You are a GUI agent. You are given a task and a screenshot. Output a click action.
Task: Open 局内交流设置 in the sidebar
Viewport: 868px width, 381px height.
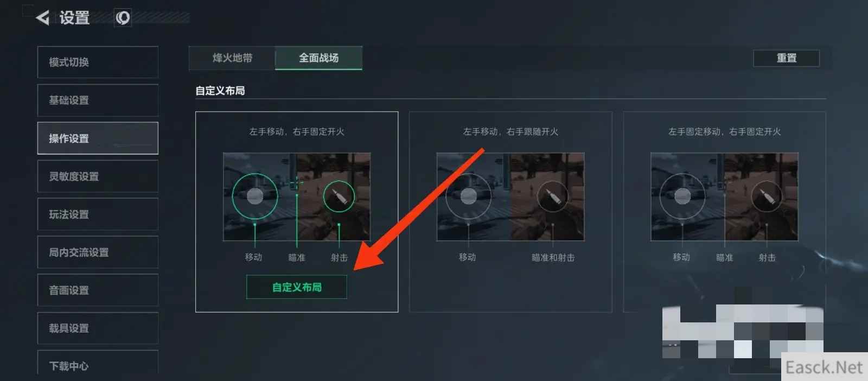coord(98,252)
